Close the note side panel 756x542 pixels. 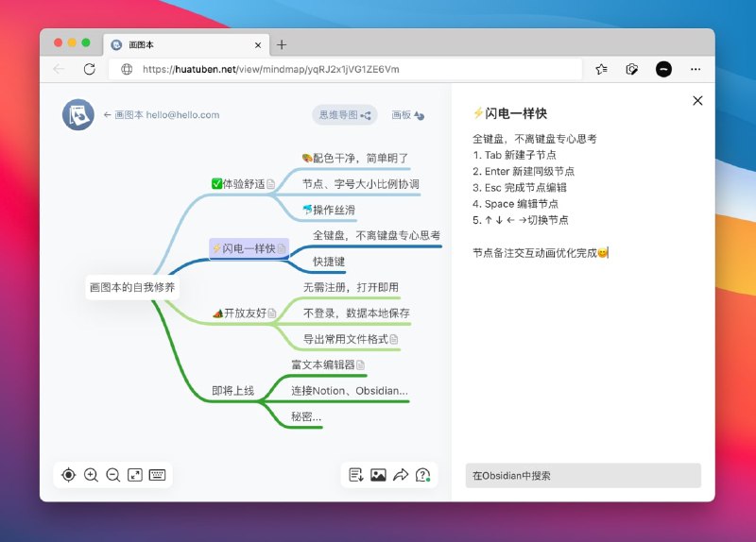pos(697,101)
